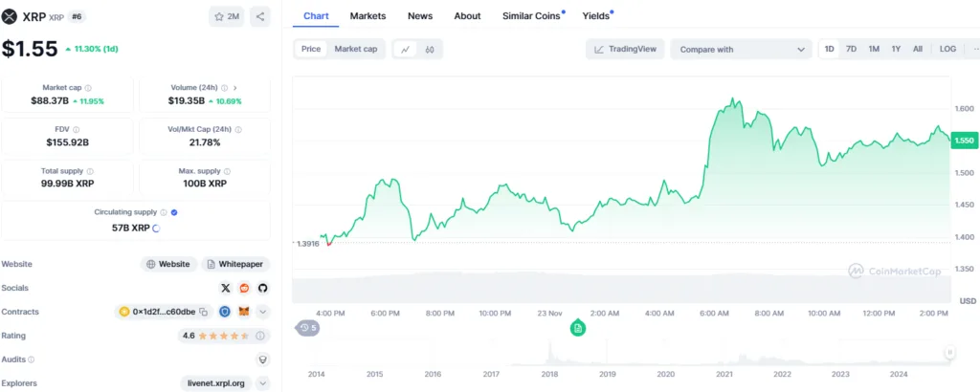Image resolution: width=980 pixels, height=392 pixels.
Task: Switch to the Yields tab
Action: (596, 16)
